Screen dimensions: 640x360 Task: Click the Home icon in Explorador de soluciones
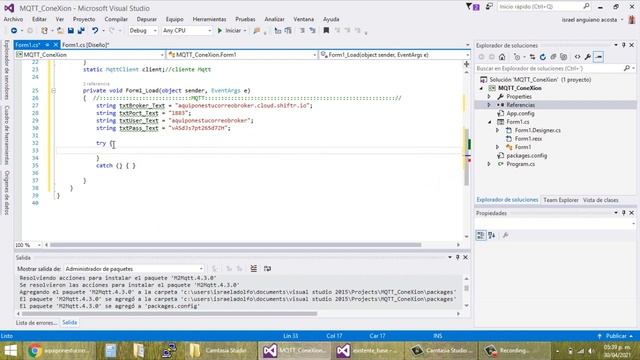coord(502,57)
